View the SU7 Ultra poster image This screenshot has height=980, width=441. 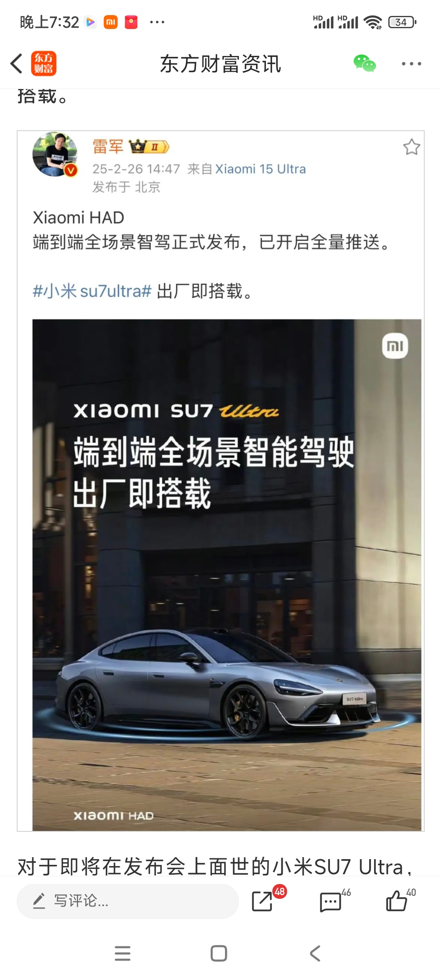pyautogui.click(x=227, y=575)
